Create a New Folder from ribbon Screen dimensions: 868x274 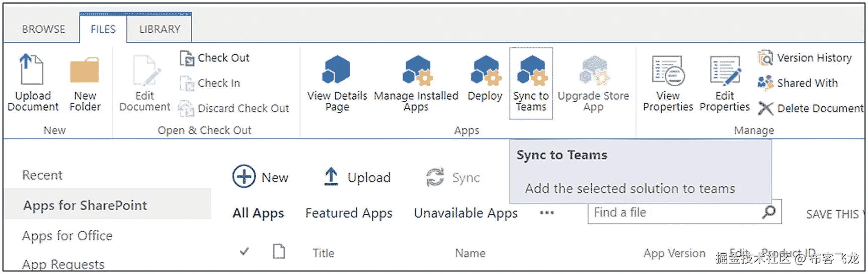[85, 71]
